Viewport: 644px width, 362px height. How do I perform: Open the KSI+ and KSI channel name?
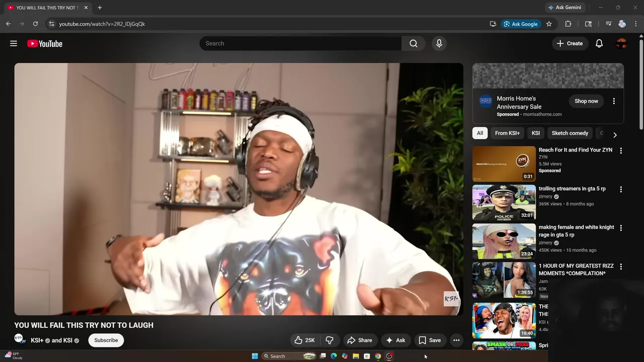click(55, 340)
